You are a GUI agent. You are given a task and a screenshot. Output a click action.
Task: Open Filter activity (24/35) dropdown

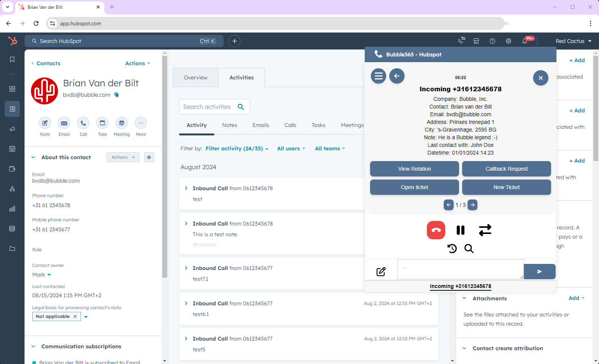point(237,148)
